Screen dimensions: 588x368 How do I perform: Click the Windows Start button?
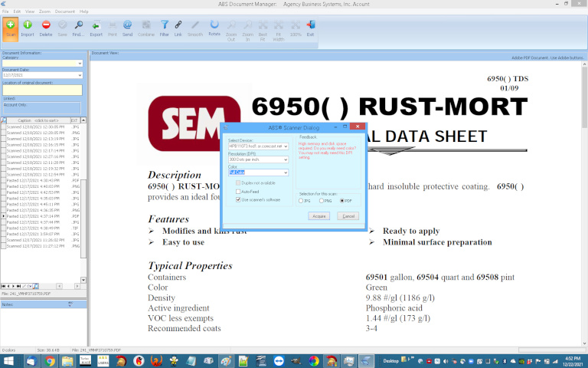click(8, 361)
